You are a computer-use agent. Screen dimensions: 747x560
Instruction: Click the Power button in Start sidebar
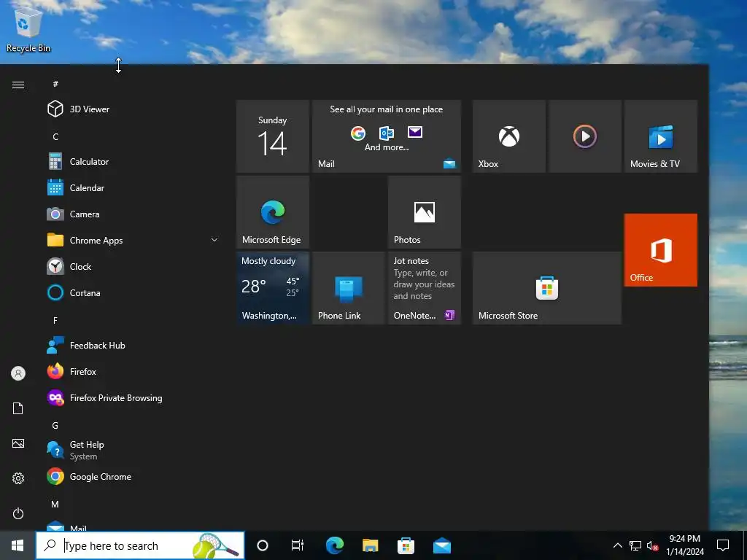18,513
